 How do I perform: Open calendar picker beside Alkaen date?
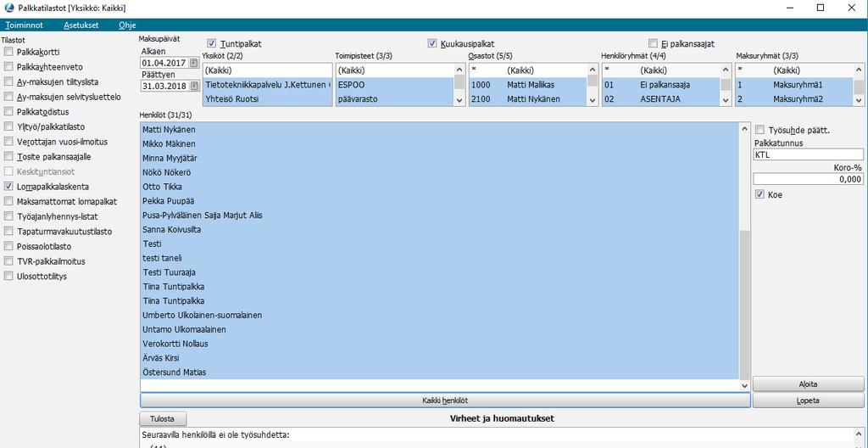click(193, 63)
